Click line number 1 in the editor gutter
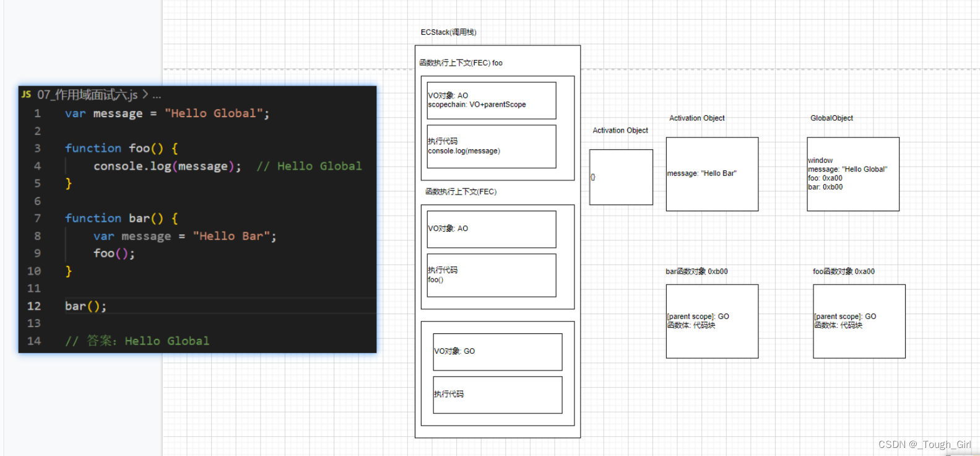The height and width of the screenshot is (456, 980). [37, 113]
